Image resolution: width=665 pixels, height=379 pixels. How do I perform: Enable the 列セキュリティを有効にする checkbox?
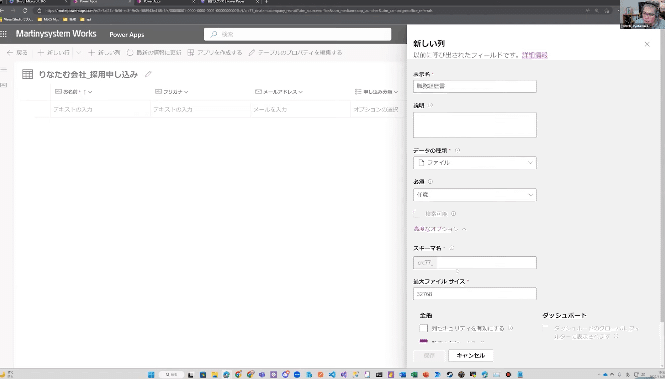(423, 328)
